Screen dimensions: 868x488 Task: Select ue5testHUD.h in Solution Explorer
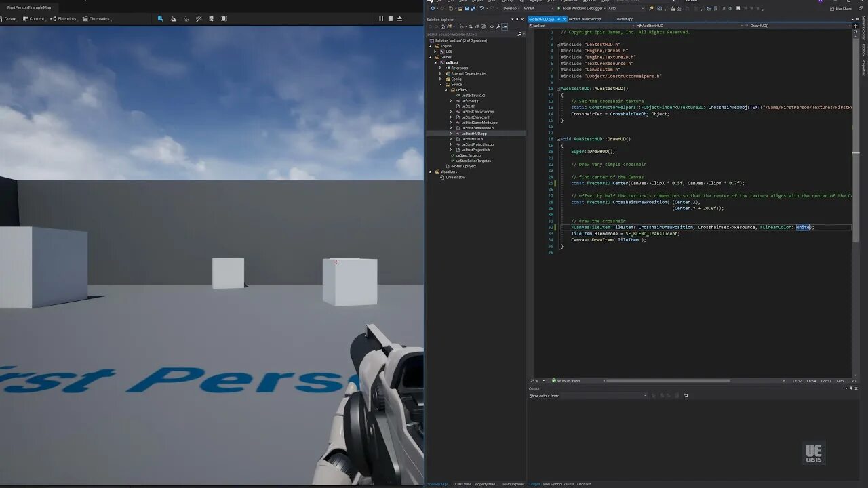pyautogui.click(x=472, y=139)
